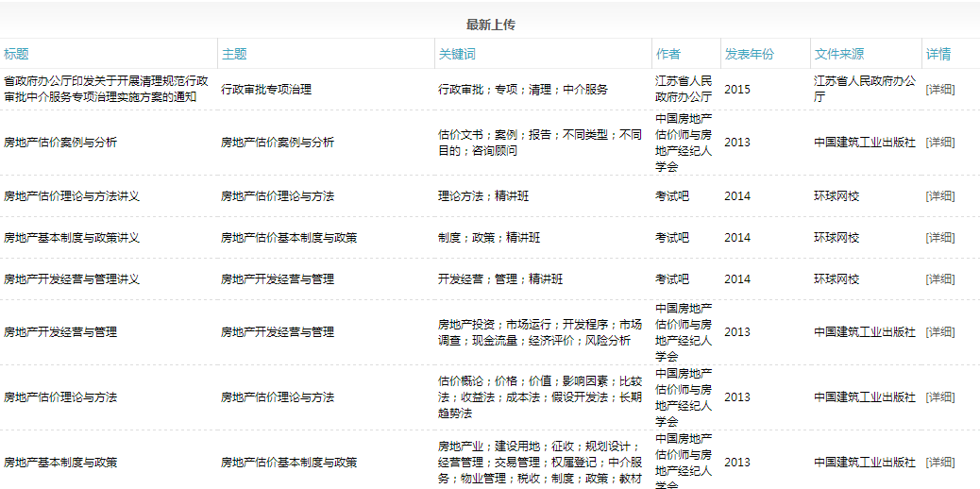Image resolution: width=980 pixels, height=489 pixels.
Task: Click the 作者 column header
Action: (x=668, y=54)
